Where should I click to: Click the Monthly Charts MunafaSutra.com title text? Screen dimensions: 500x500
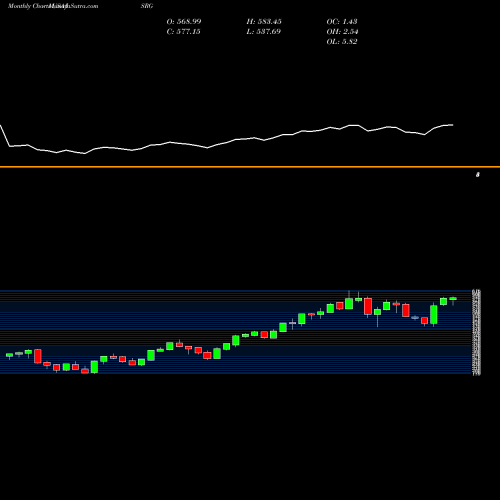53,6
